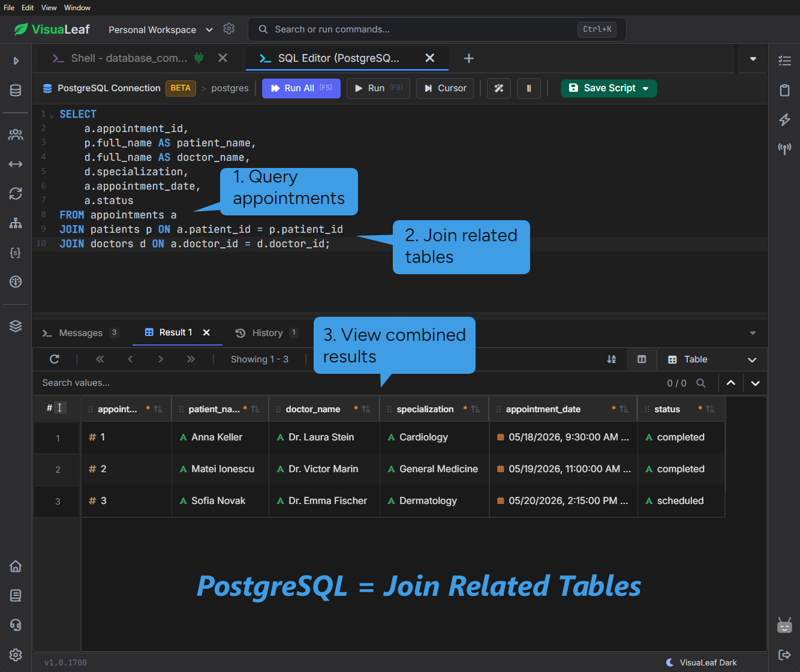The width and height of the screenshot is (800, 672).
Task: Expand the left sidebar arrow
Action: (x=16, y=61)
